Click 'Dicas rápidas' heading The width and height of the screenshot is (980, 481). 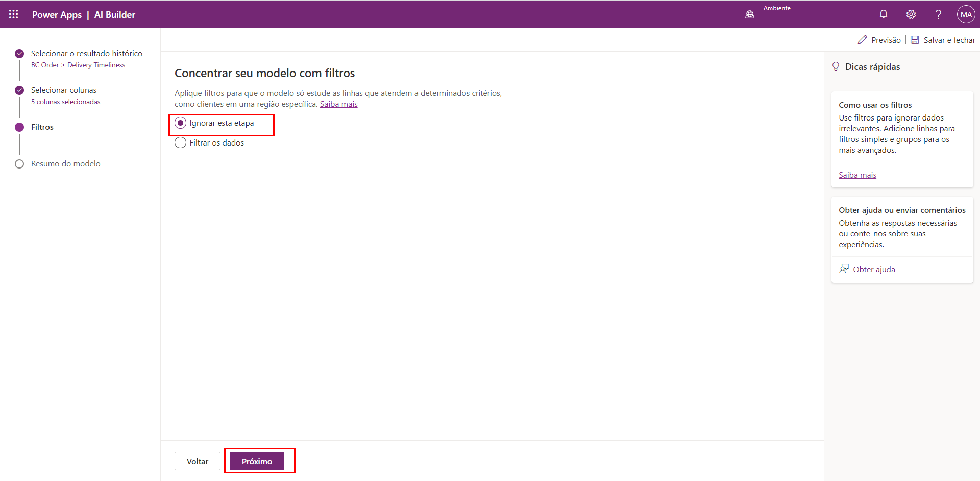tap(872, 67)
